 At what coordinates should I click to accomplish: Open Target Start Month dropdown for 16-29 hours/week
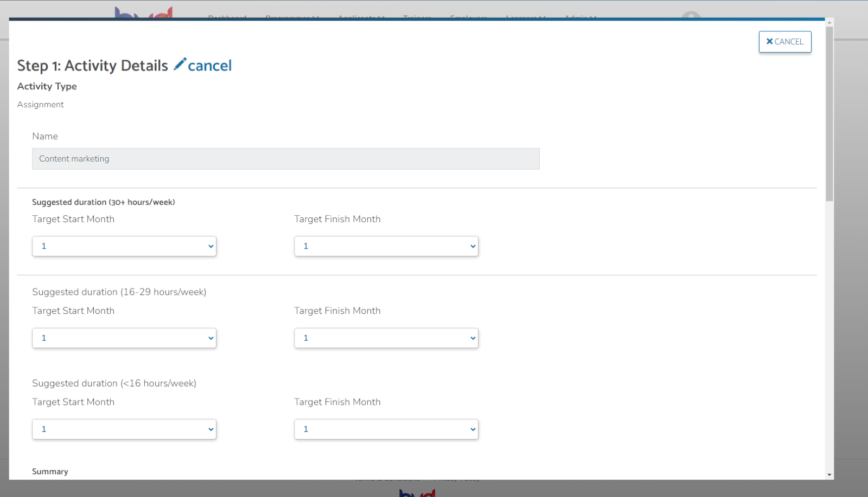[124, 338]
